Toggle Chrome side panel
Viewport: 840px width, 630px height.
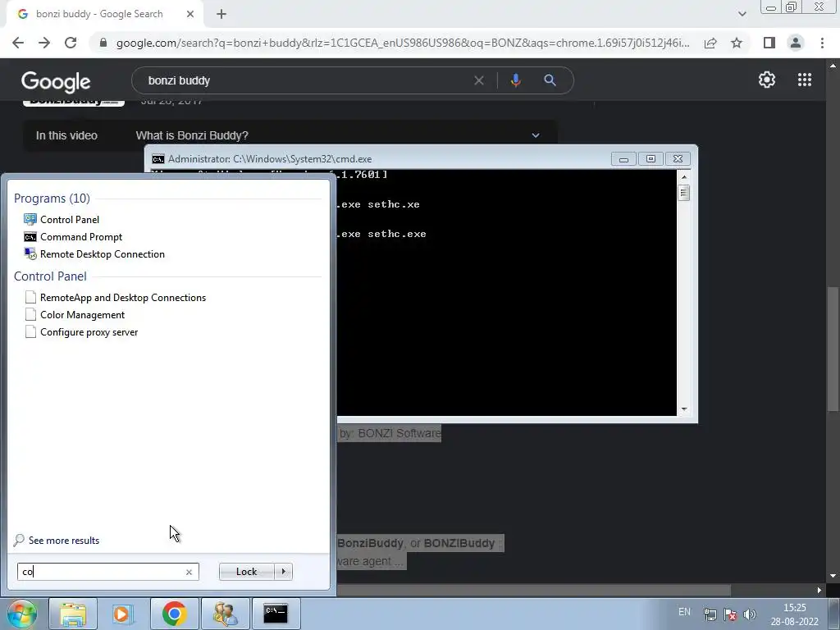pos(769,43)
